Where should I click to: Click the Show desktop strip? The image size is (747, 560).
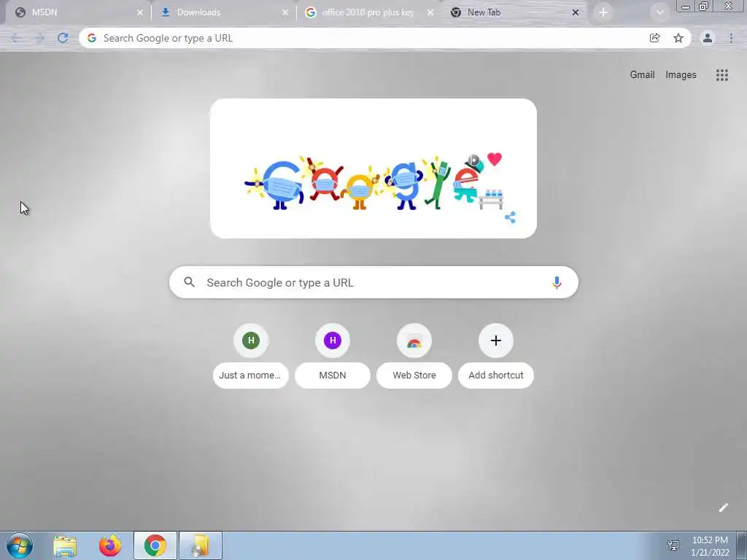tap(742, 545)
